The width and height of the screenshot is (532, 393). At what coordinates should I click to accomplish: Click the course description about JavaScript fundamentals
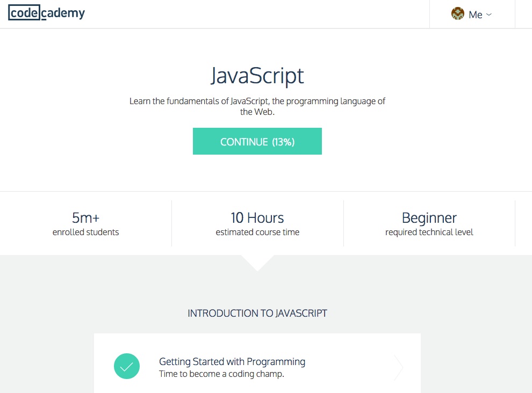[x=257, y=106]
